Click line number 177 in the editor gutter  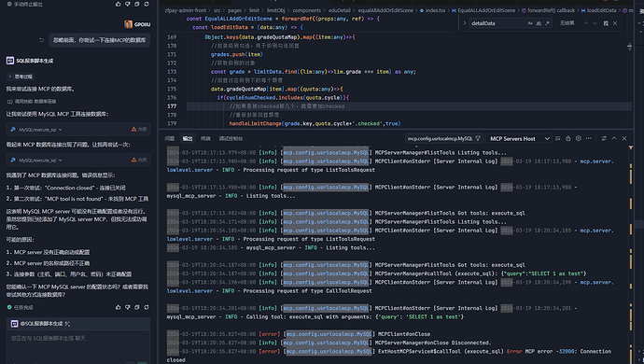coord(172,106)
